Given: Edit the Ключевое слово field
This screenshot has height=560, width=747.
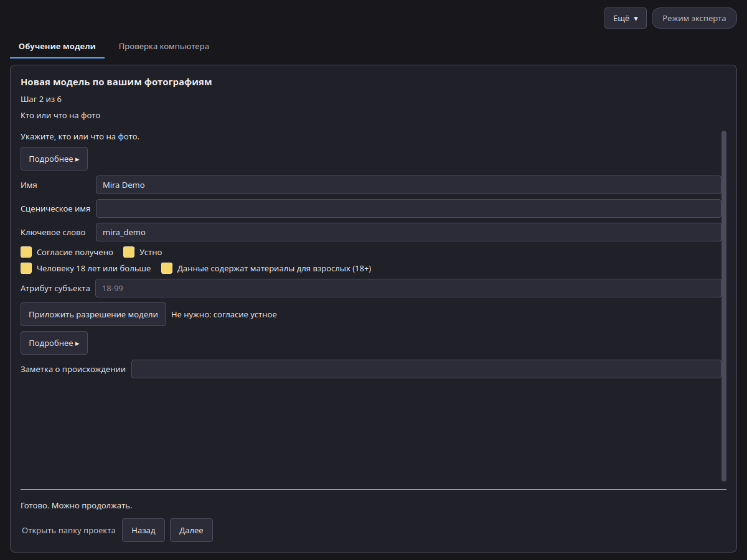Looking at the screenshot, I should [408, 232].
